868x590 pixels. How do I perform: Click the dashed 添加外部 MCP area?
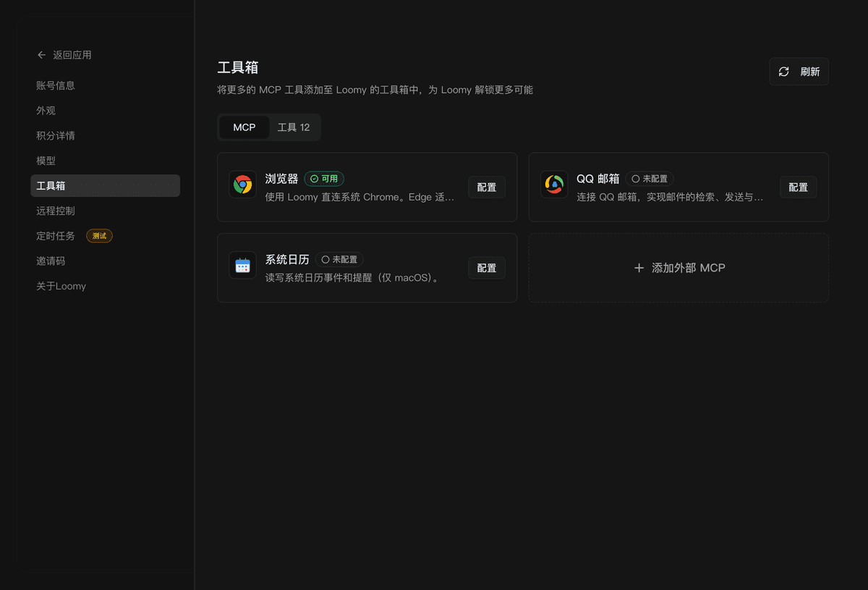pyautogui.click(x=678, y=267)
